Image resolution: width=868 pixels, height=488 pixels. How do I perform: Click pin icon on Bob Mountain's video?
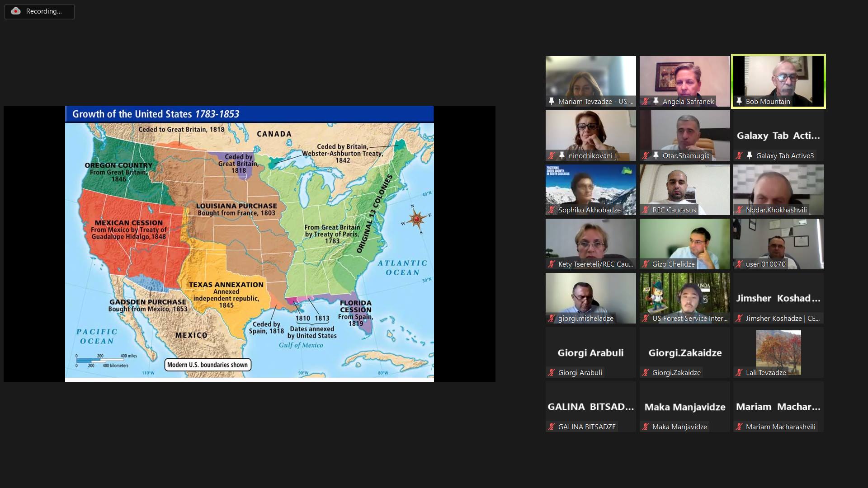click(739, 102)
